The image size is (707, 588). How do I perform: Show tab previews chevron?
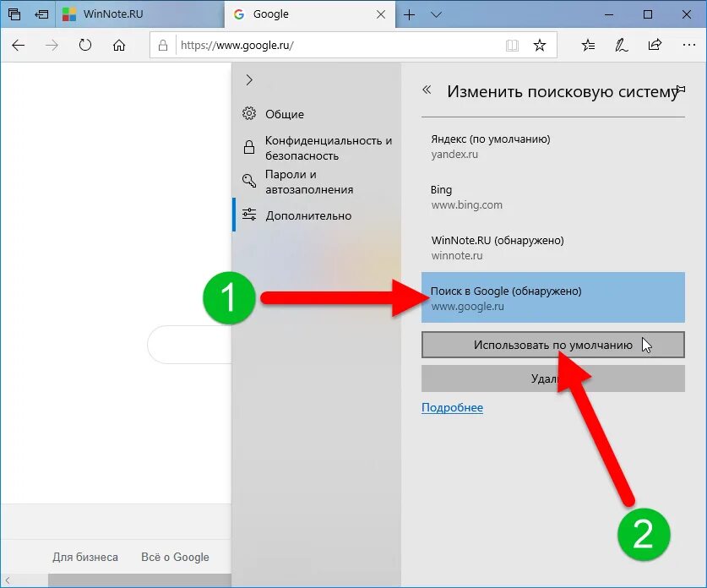(x=436, y=15)
